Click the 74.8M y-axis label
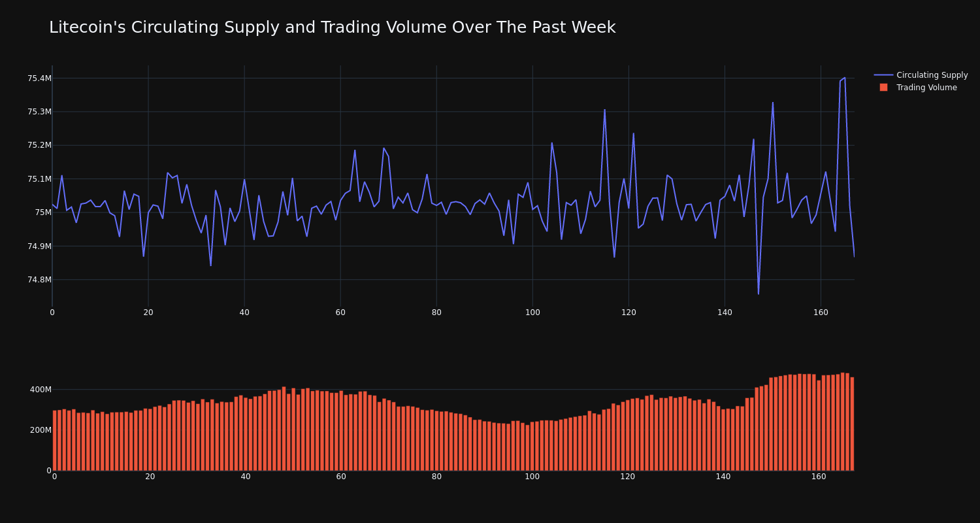The image size is (980, 523). pyautogui.click(x=39, y=280)
